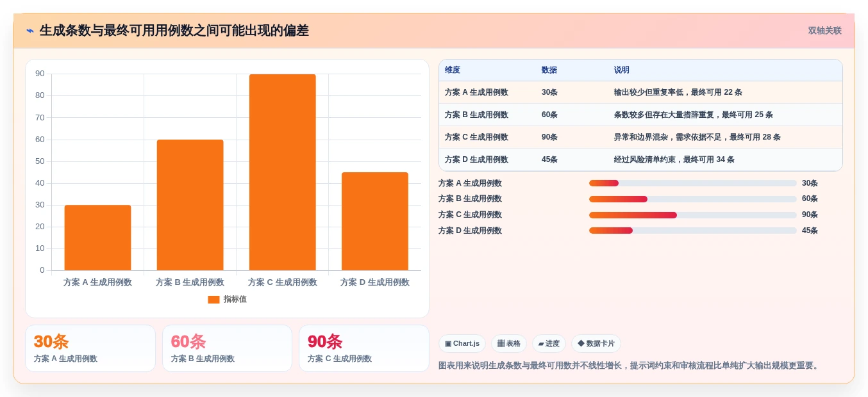Click the lightning icon beside the title
Viewport: 868px width, 397px height.
tap(30, 31)
